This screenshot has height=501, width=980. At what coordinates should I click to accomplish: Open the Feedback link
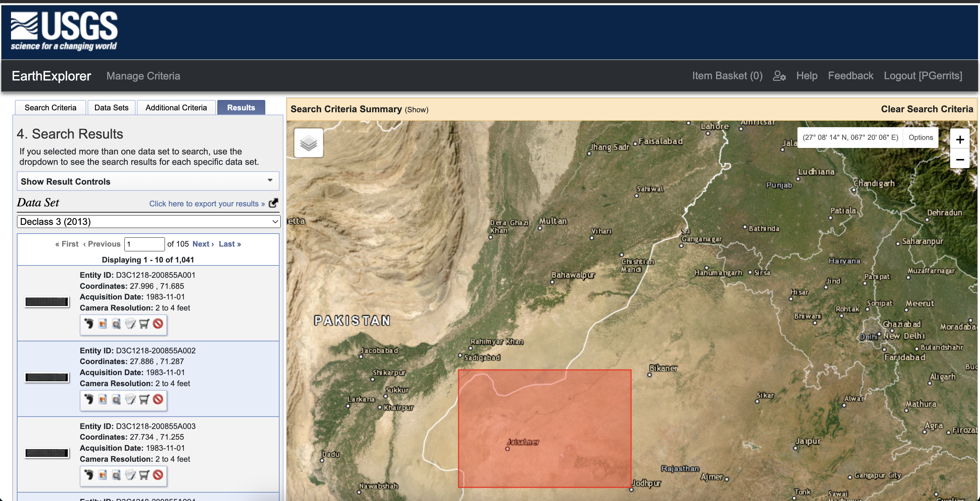(x=850, y=76)
